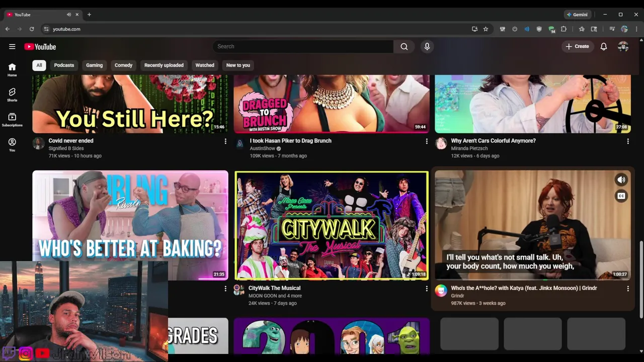The image size is (644, 362).
Task: Click the Create button
Action: [577, 46]
